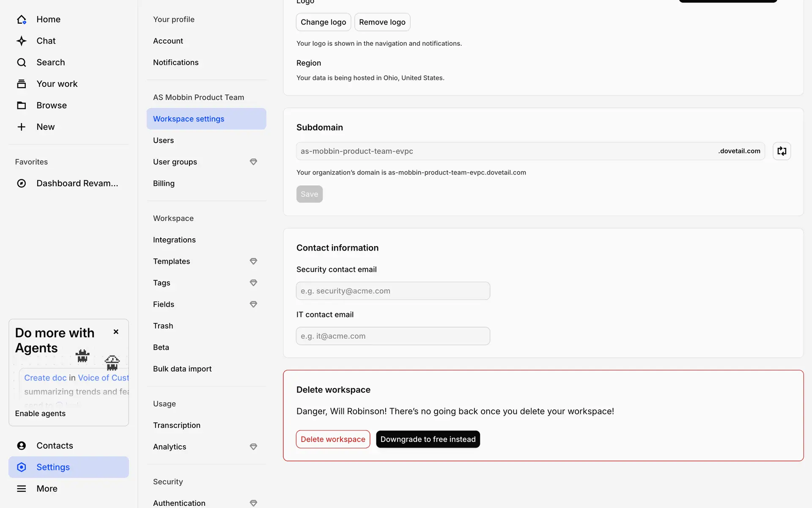Focus the Security contact email field
Screen dimensions: 812x508
coord(393,291)
